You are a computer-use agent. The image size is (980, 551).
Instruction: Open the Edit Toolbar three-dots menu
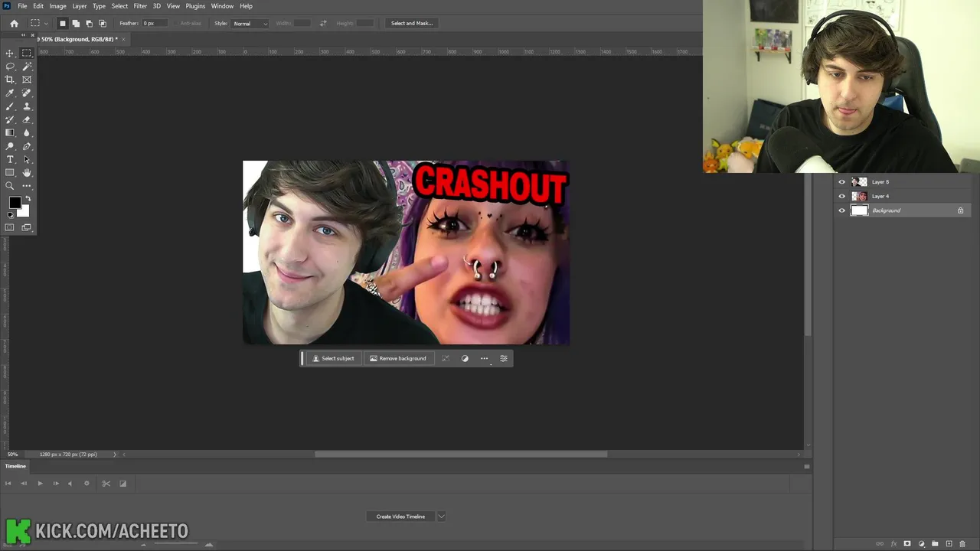pos(27,186)
